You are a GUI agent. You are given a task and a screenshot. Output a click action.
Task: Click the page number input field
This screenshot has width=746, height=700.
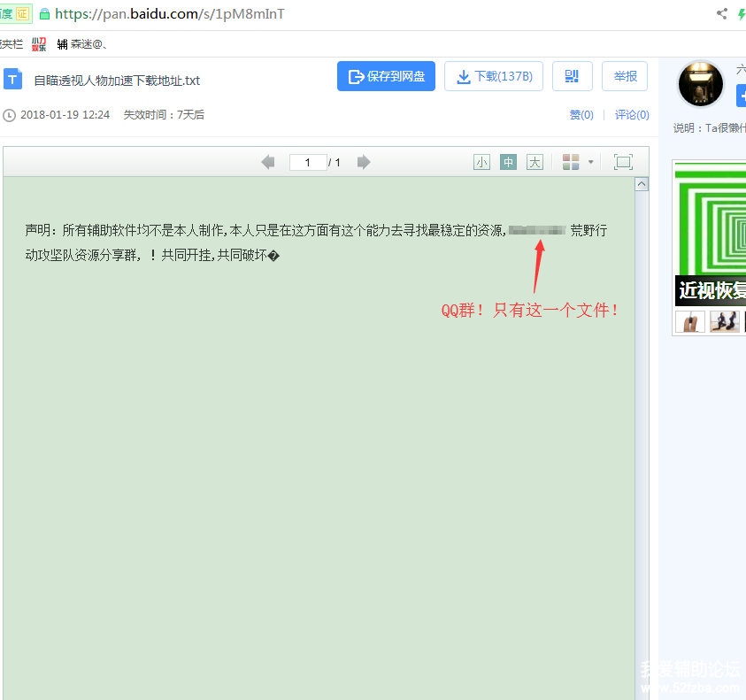tap(307, 162)
